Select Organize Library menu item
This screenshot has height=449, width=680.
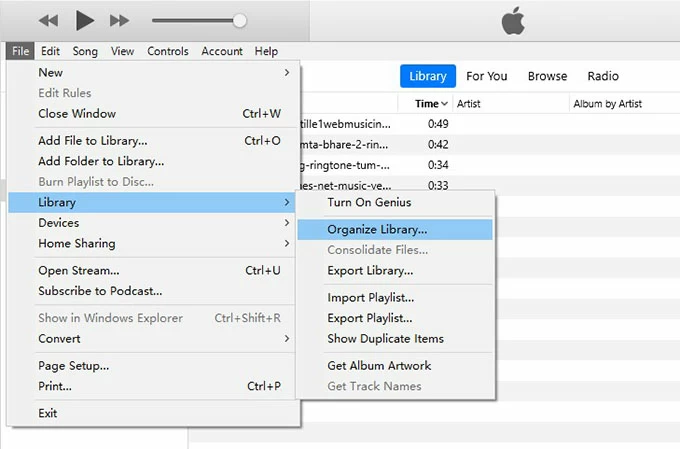point(377,229)
